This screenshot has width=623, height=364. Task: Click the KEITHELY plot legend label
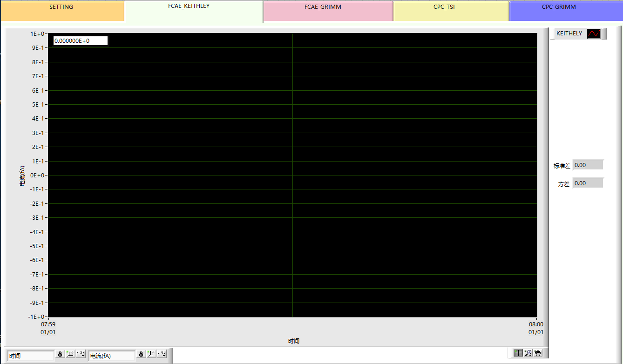pyautogui.click(x=569, y=34)
